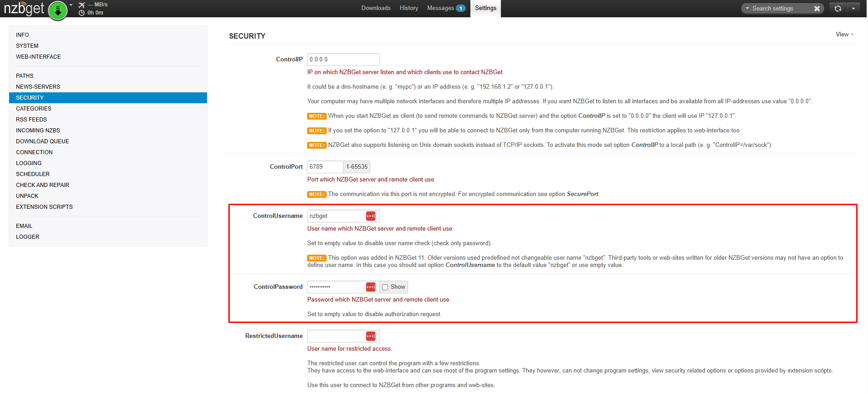Switch to the Downloads tab
Image resolution: width=868 pixels, height=393 pixels.
coord(376,8)
